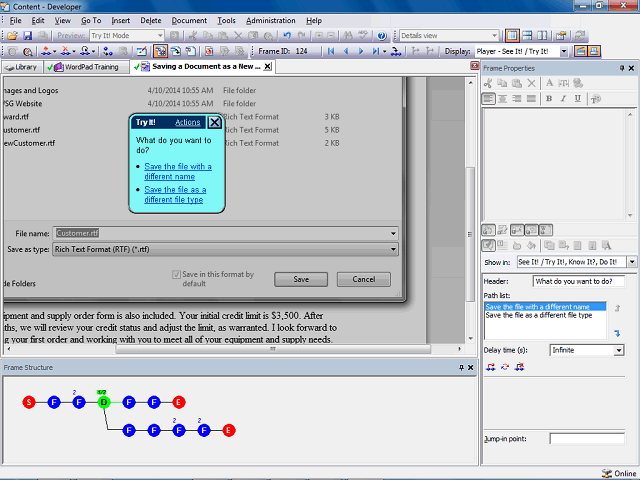Click the Library split layout icon
The height and width of the screenshot is (480, 640).
point(527,36)
